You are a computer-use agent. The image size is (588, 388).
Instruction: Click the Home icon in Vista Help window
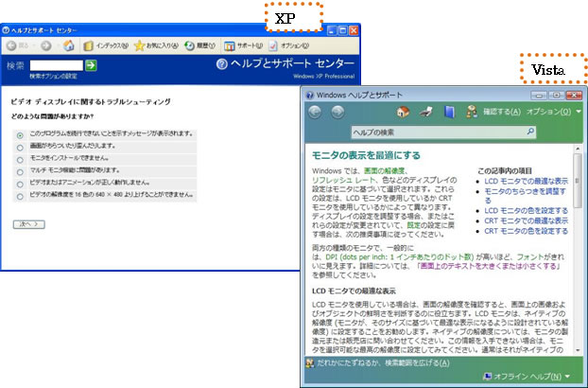coord(404,112)
